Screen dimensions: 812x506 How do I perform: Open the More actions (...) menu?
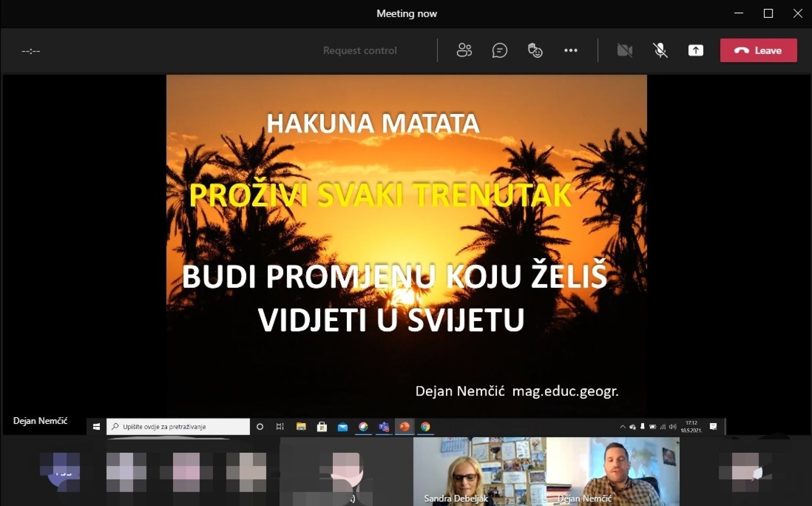pyautogui.click(x=571, y=50)
